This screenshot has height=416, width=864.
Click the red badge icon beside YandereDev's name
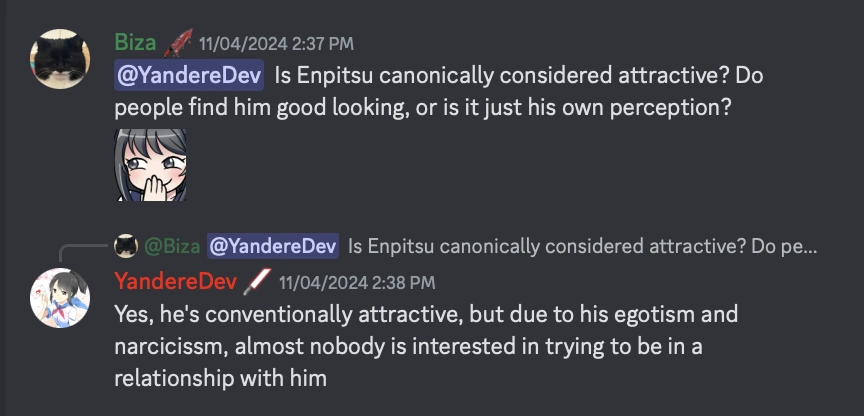click(257, 282)
